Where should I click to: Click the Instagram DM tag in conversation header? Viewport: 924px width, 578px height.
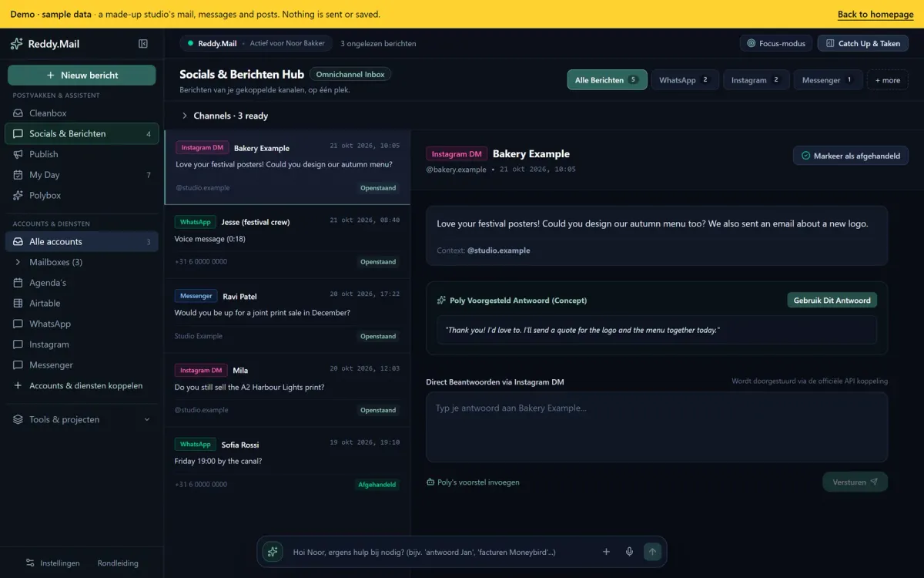pyautogui.click(x=457, y=154)
